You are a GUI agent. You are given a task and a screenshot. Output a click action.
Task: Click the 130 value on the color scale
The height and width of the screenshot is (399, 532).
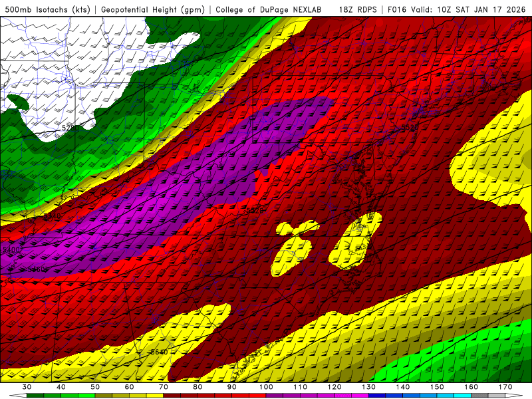click(x=369, y=387)
